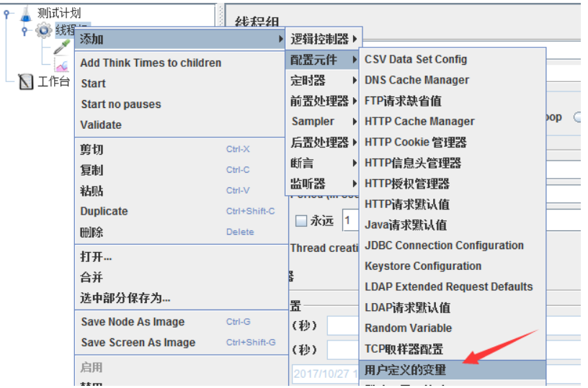Click the Thread Group gear icon
This screenshot has width=588, height=388.
pyautogui.click(x=43, y=30)
